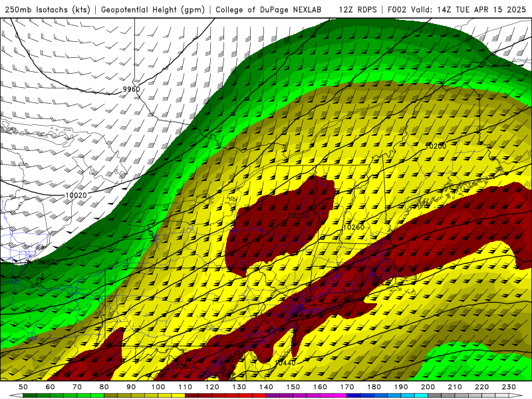
Task: Click the 200 tick label on the color scale
Action: (428, 387)
